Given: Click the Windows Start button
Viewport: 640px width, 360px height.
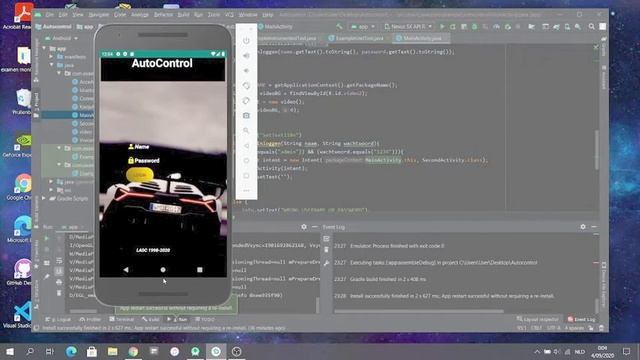Looking at the screenshot, I should point(9,351).
